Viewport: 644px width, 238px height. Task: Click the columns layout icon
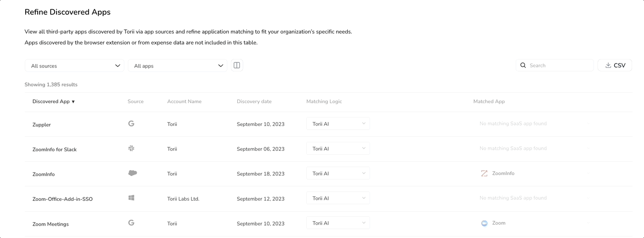tap(237, 65)
